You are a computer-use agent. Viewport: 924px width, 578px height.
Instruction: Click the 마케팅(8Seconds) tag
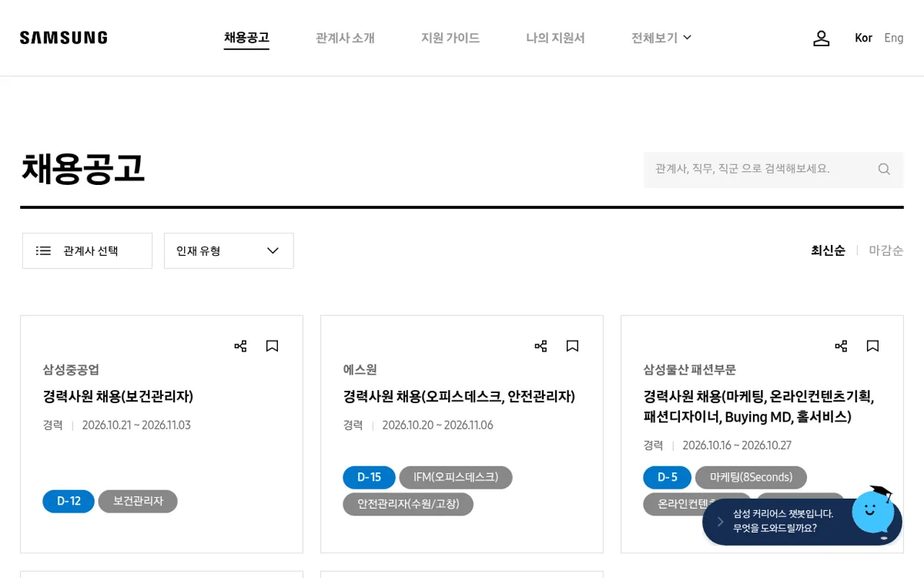coord(751,477)
